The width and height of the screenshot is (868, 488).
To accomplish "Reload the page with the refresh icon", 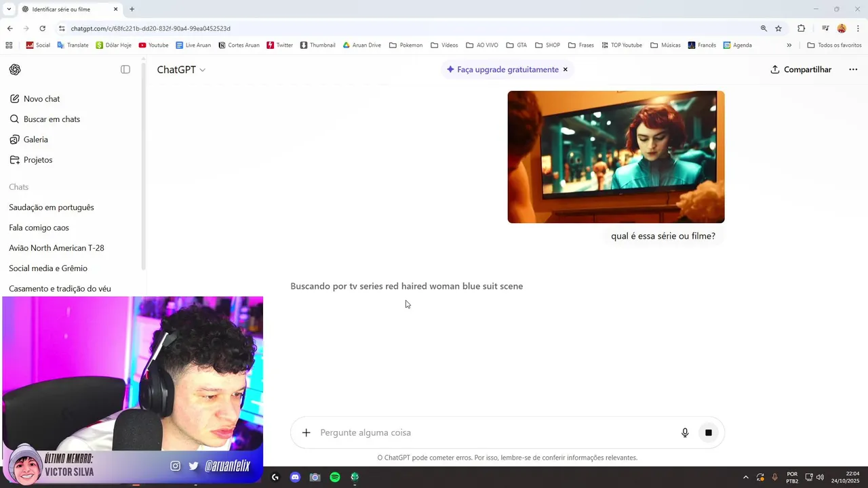I will [x=42, y=28].
